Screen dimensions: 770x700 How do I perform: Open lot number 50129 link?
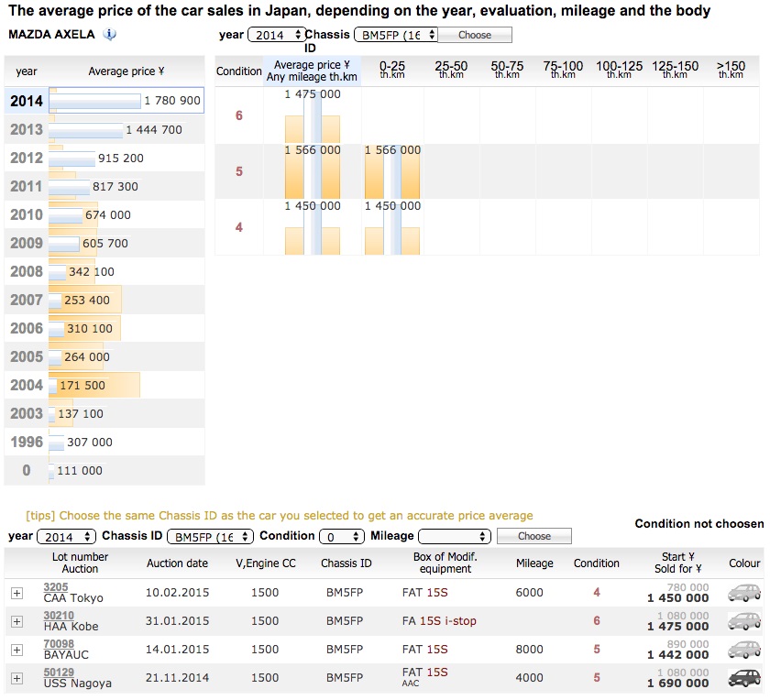click(59, 673)
